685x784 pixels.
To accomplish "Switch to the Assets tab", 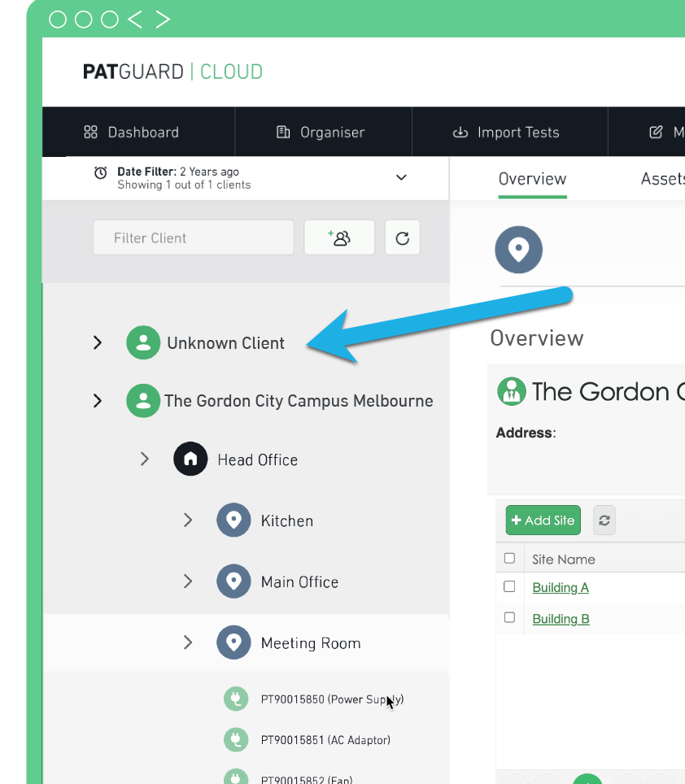I will click(x=663, y=179).
